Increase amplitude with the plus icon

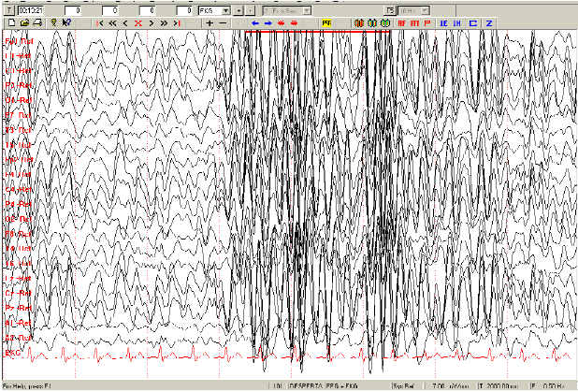click(210, 23)
